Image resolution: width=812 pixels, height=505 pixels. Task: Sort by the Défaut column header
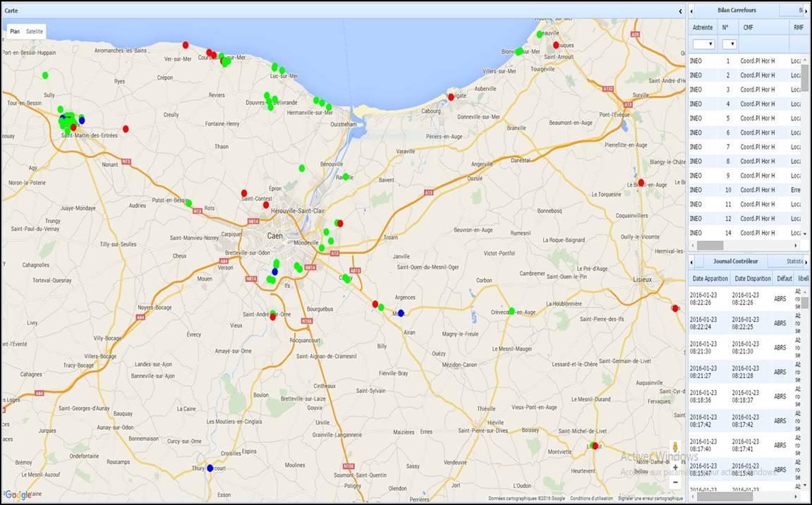click(784, 279)
